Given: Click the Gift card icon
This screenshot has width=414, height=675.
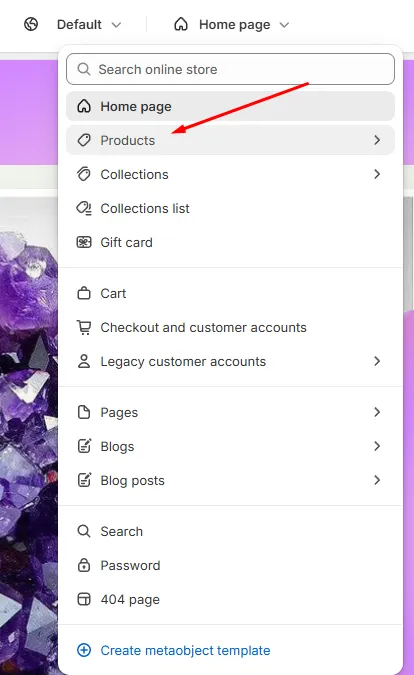Looking at the screenshot, I should click(84, 242).
